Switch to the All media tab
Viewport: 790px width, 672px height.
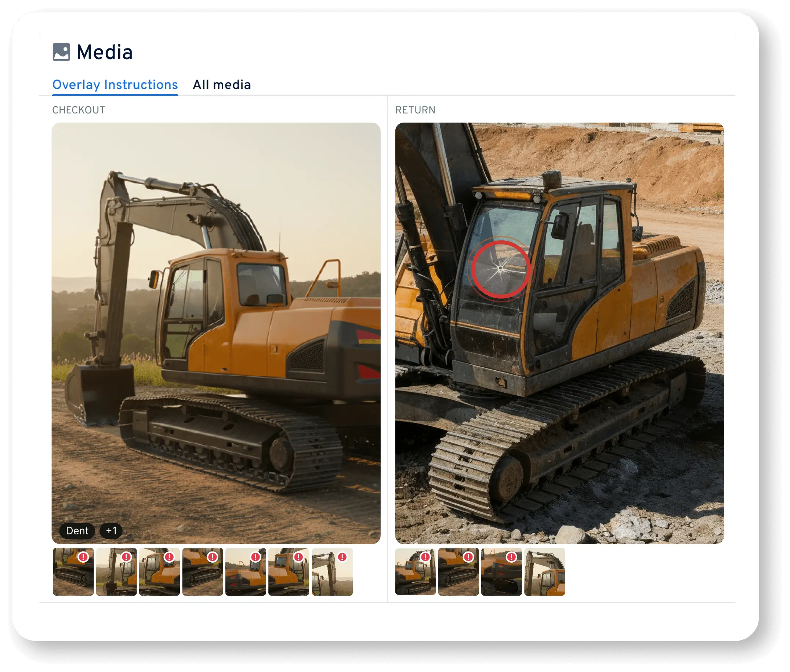221,84
